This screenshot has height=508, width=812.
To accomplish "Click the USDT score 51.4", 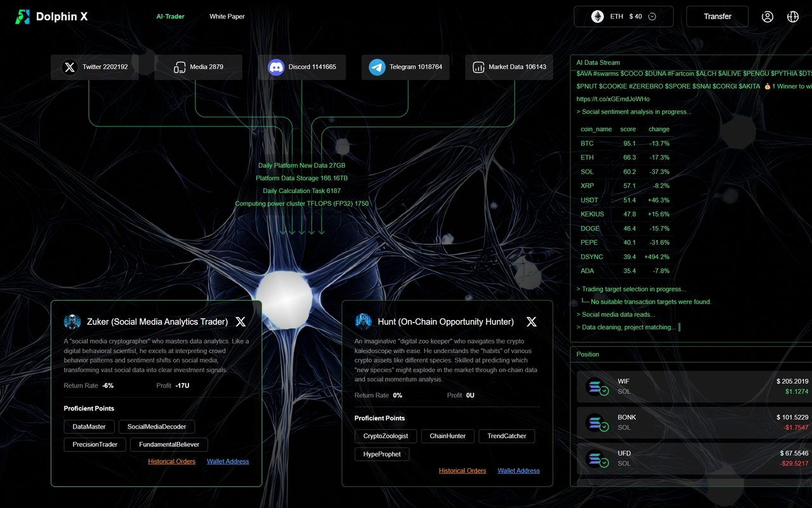I will point(629,200).
